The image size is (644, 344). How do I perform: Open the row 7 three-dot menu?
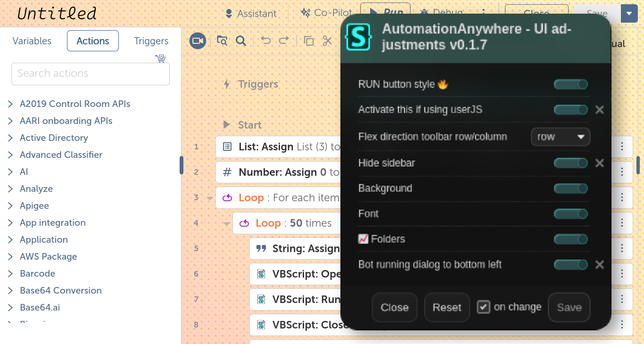click(622, 299)
